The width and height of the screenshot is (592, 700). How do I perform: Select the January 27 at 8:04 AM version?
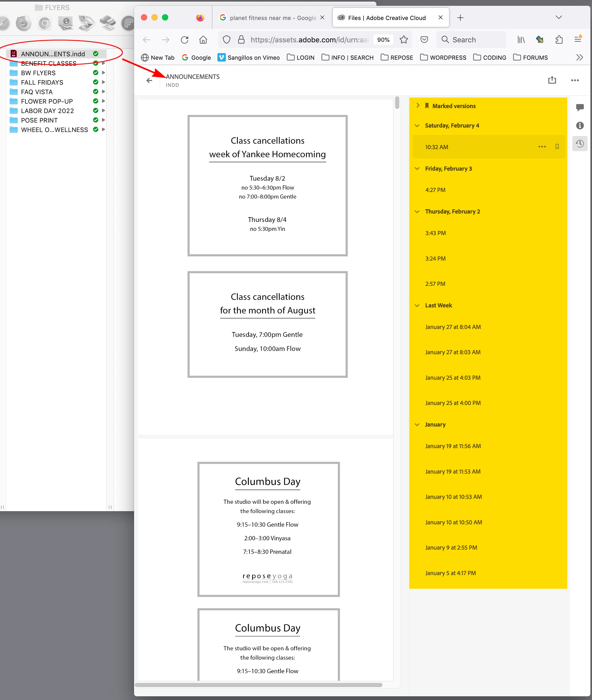pyautogui.click(x=453, y=327)
